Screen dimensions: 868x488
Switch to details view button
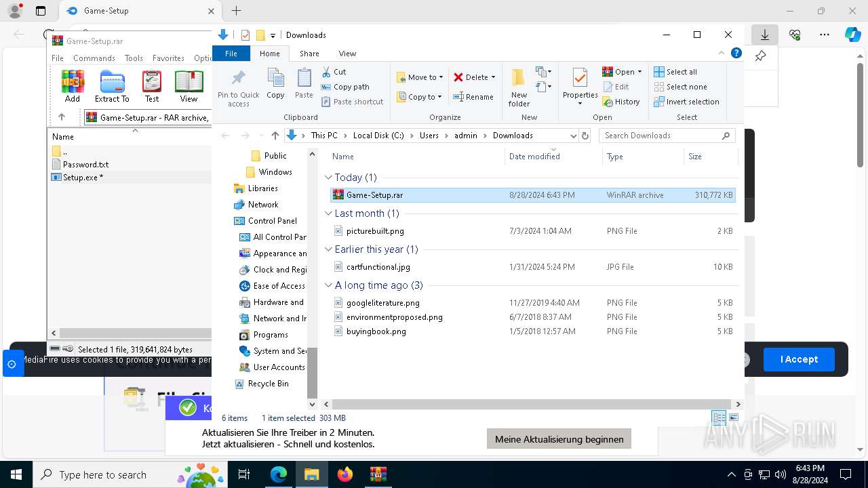click(x=719, y=418)
